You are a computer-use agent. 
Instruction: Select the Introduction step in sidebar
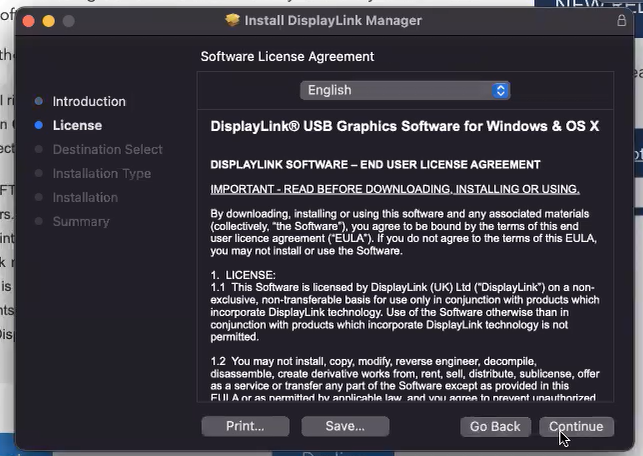pyautogui.click(x=89, y=101)
